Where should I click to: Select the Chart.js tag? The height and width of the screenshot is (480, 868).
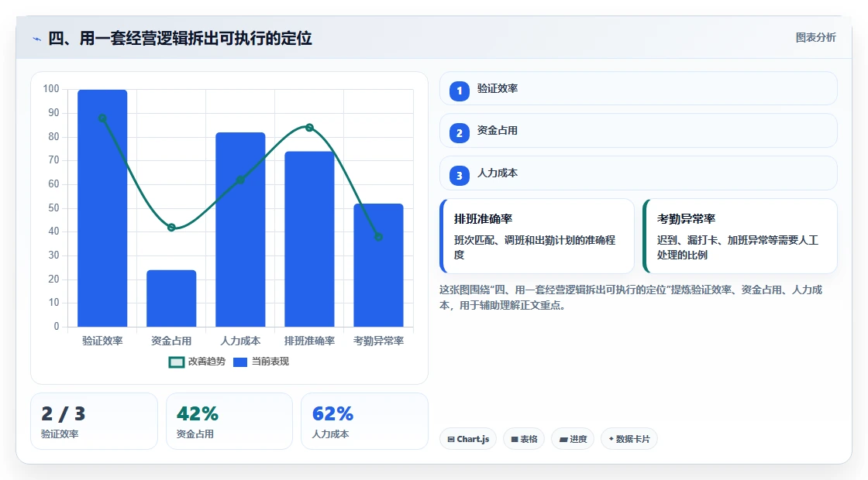coord(468,439)
